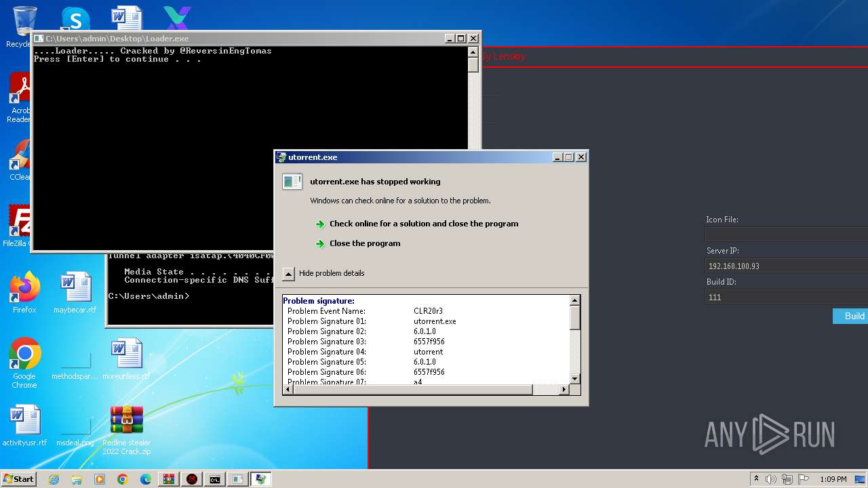Focus the 'Icon File:' input field

[787, 235]
